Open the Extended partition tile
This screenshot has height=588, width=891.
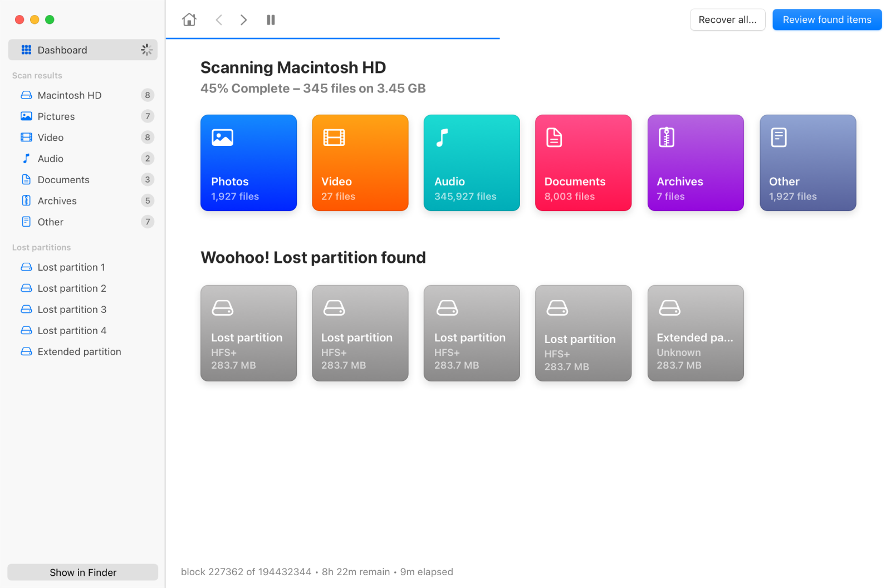(x=695, y=333)
